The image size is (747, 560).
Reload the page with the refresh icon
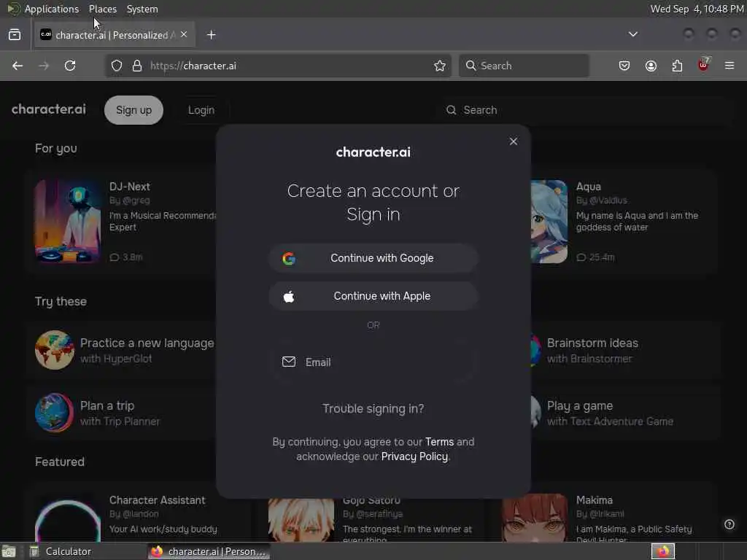(70, 66)
